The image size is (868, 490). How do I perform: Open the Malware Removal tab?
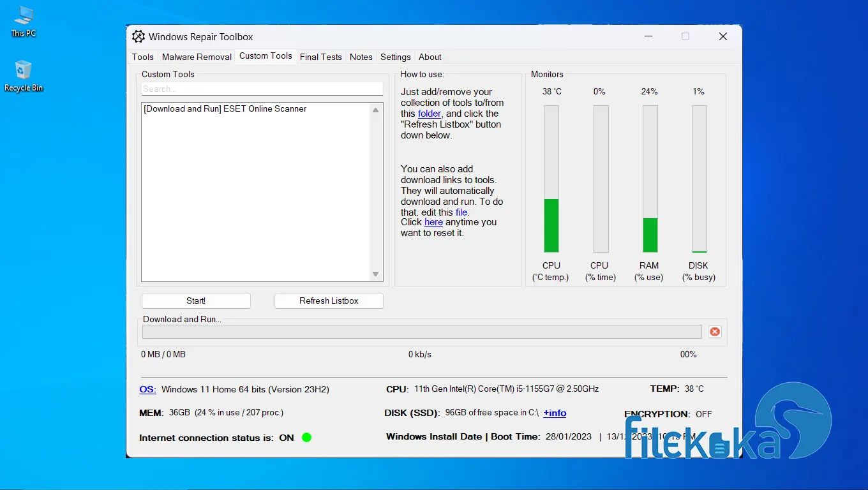(x=197, y=57)
